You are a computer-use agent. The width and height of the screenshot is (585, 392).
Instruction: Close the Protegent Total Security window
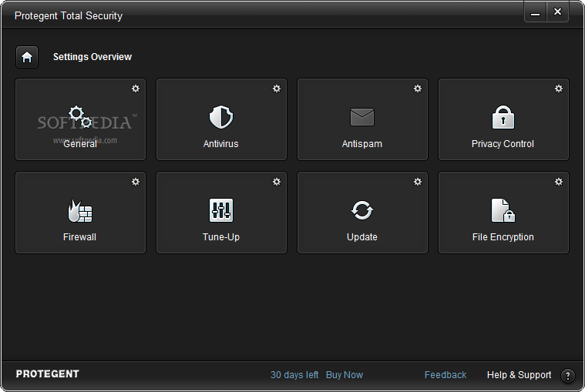pos(557,12)
